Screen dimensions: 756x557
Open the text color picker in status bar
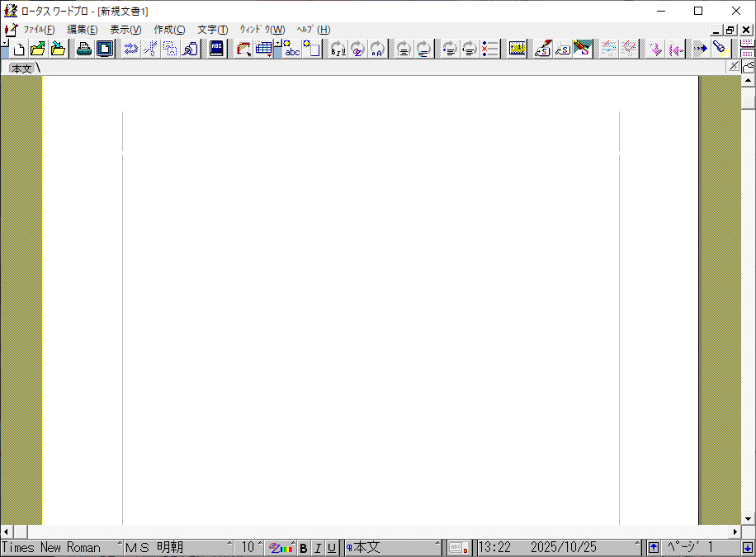tap(281, 548)
